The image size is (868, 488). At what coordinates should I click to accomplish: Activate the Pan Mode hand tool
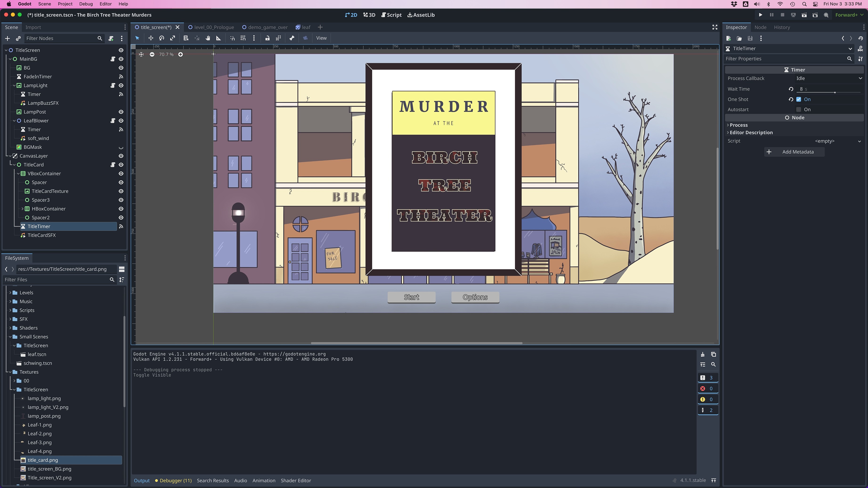208,38
